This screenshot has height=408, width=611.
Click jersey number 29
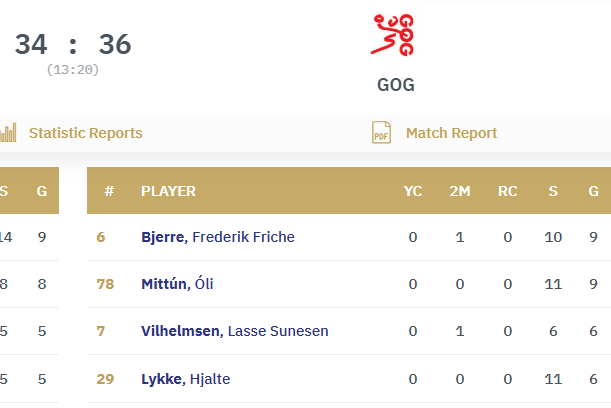pyautogui.click(x=105, y=379)
